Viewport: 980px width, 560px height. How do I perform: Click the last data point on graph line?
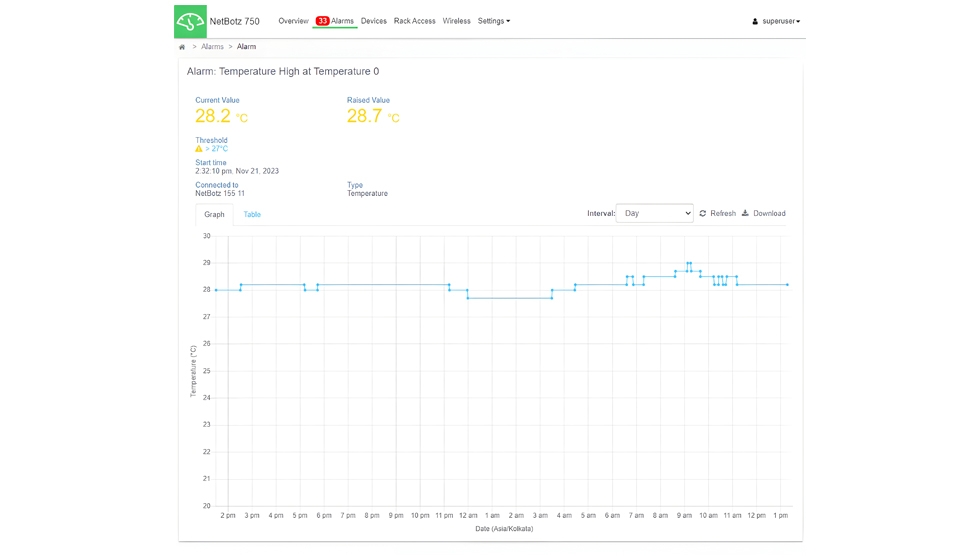787,285
